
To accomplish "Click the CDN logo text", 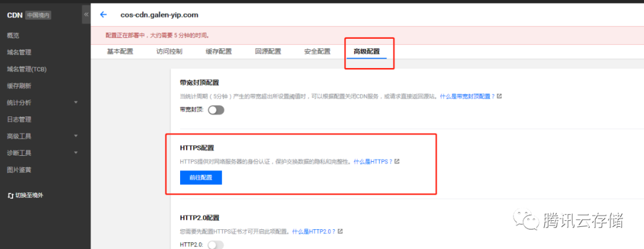I will (x=14, y=16).
